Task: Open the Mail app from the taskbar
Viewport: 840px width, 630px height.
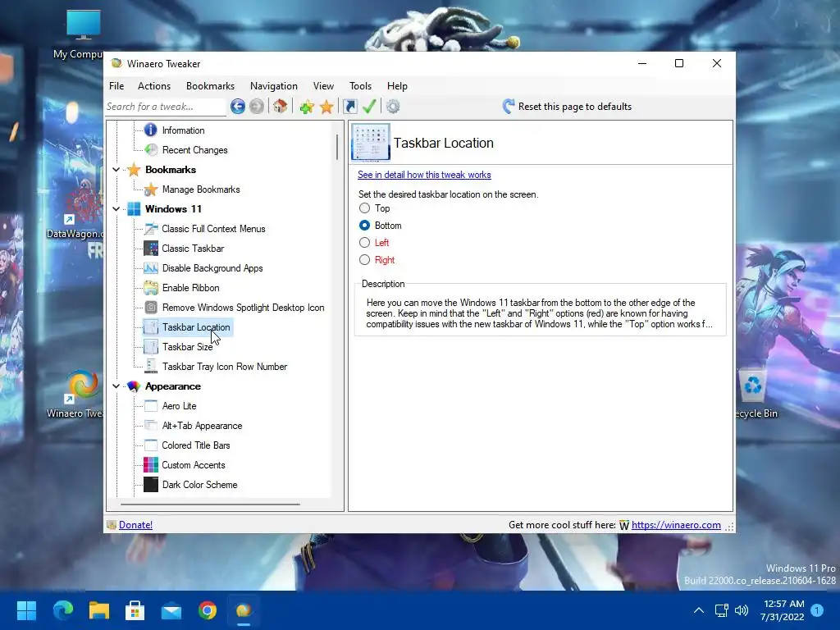Action: (171, 610)
